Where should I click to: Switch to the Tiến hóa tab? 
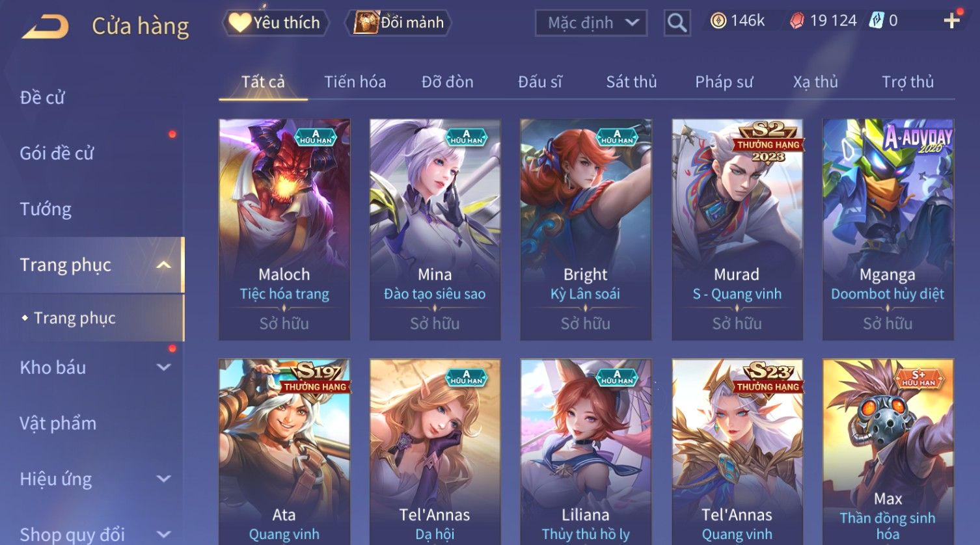355,82
